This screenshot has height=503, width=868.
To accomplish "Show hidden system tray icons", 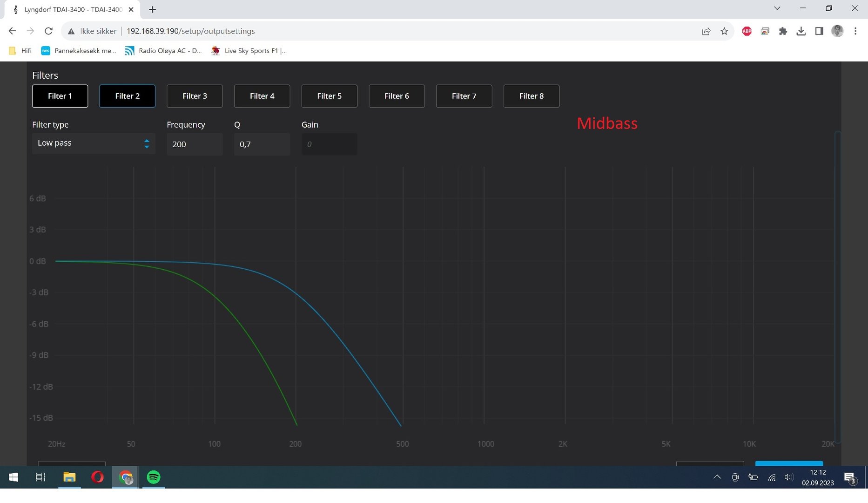I will (717, 477).
